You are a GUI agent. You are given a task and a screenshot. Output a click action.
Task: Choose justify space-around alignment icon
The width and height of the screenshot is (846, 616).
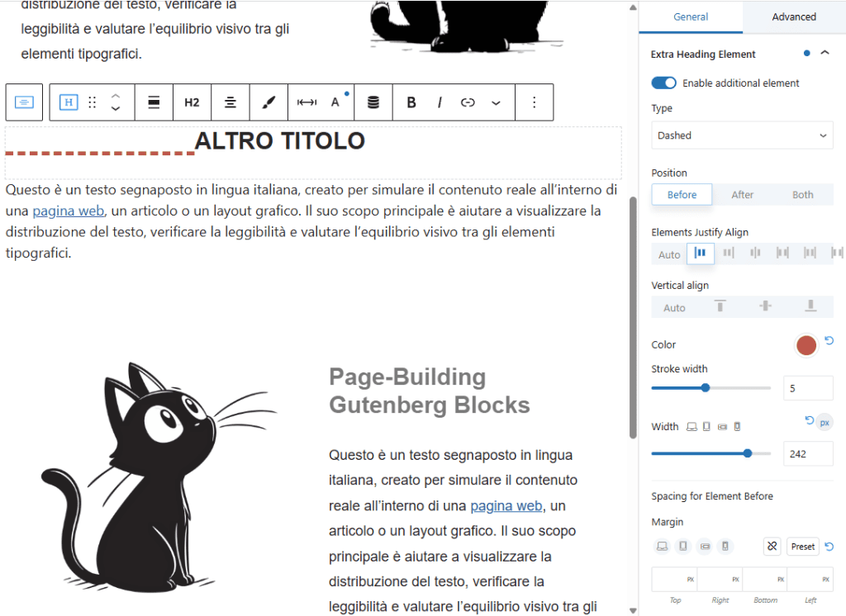coord(810,253)
